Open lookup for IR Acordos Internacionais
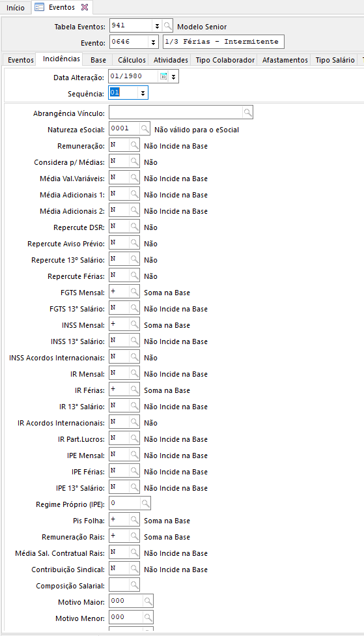The image size is (364, 636). (134, 422)
